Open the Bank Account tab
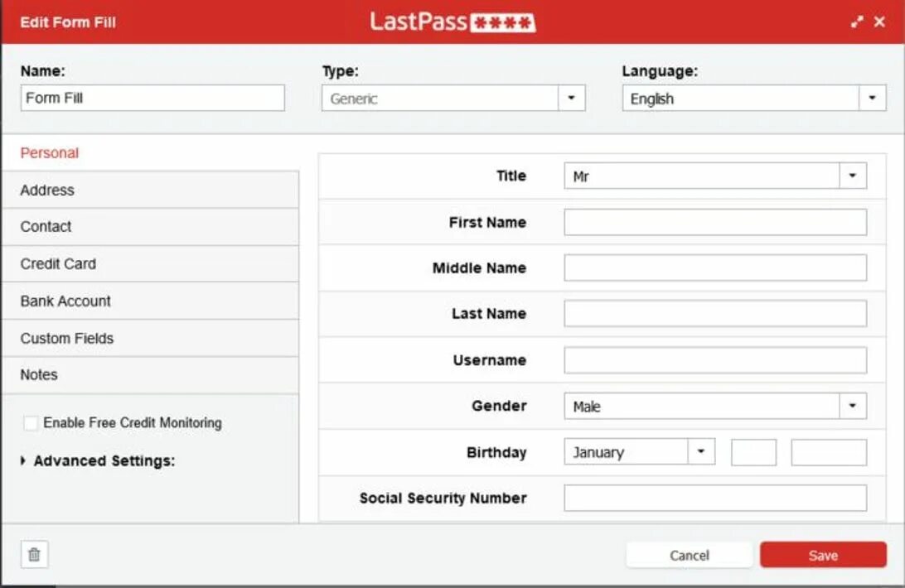This screenshot has width=905, height=588. click(151, 301)
